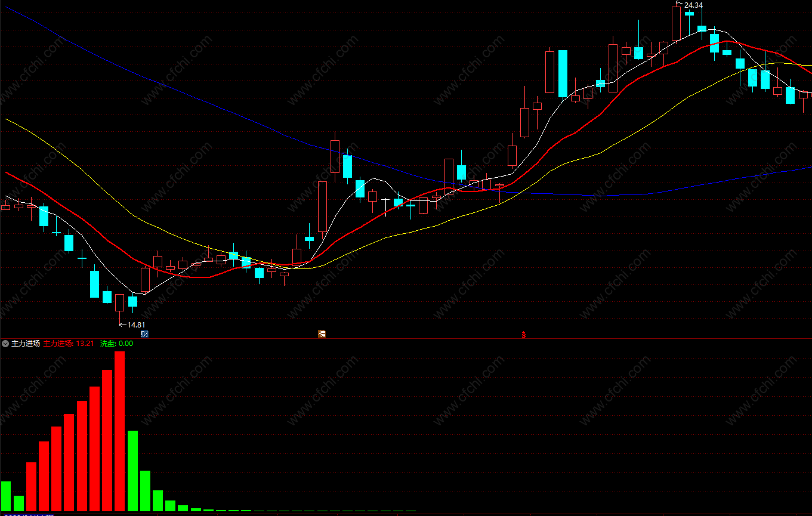Click the 榜 ranking marker icon
The width and height of the screenshot is (812, 516).
point(322,334)
